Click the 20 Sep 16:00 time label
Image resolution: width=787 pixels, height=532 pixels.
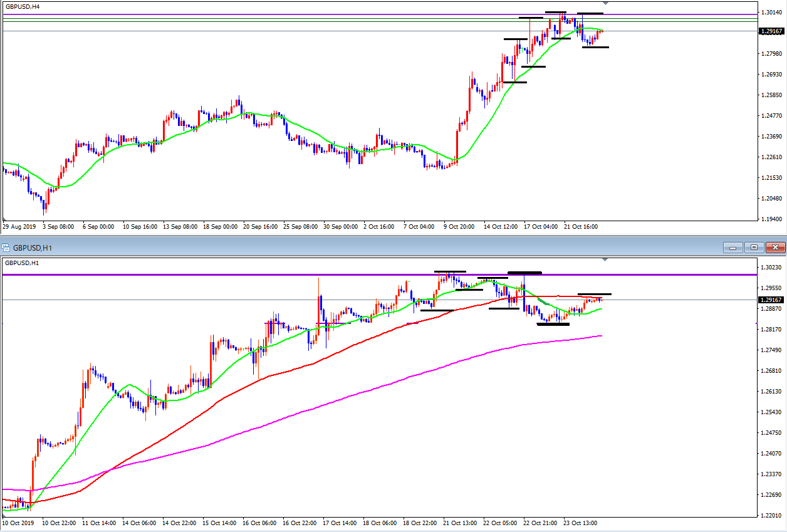point(260,227)
